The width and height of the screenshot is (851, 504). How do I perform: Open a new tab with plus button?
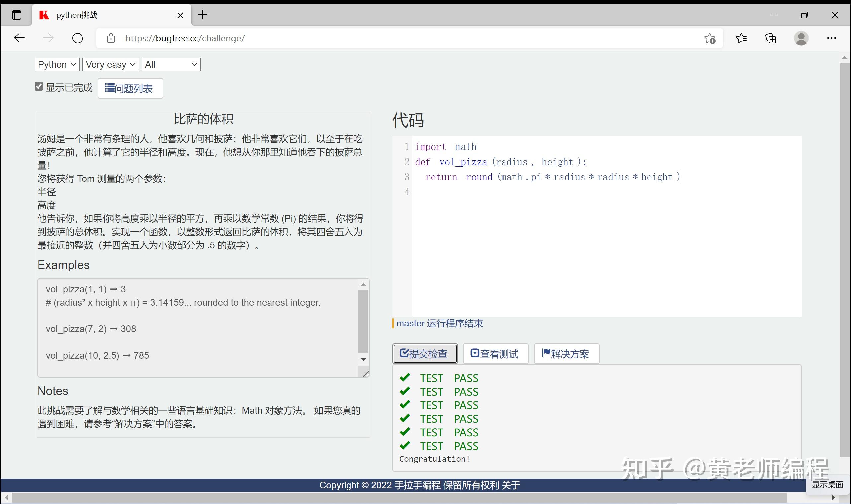pyautogui.click(x=203, y=15)
